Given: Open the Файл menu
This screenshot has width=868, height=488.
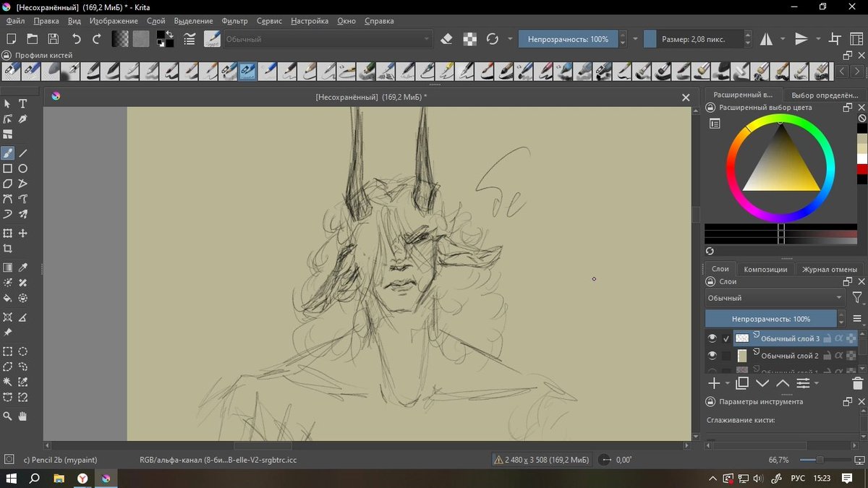Looking at the screenshot, I should 14,21.
